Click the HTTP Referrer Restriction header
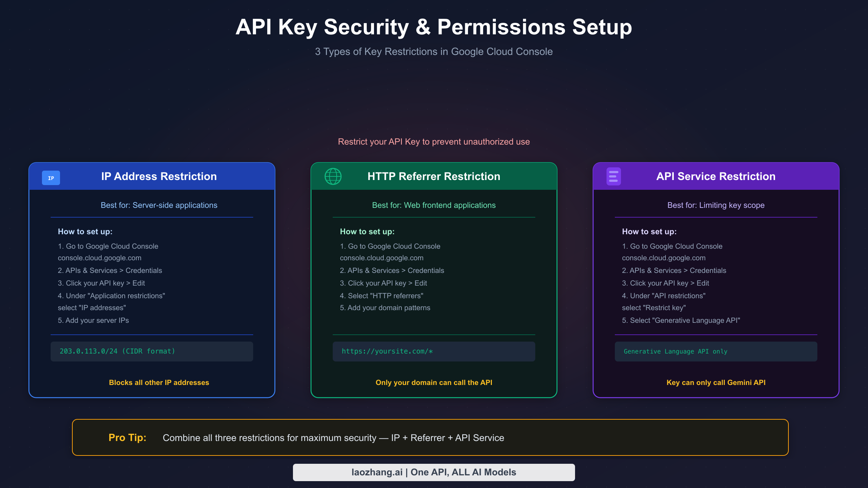Screen dimensions: 868x488 [x=434, y=176]
